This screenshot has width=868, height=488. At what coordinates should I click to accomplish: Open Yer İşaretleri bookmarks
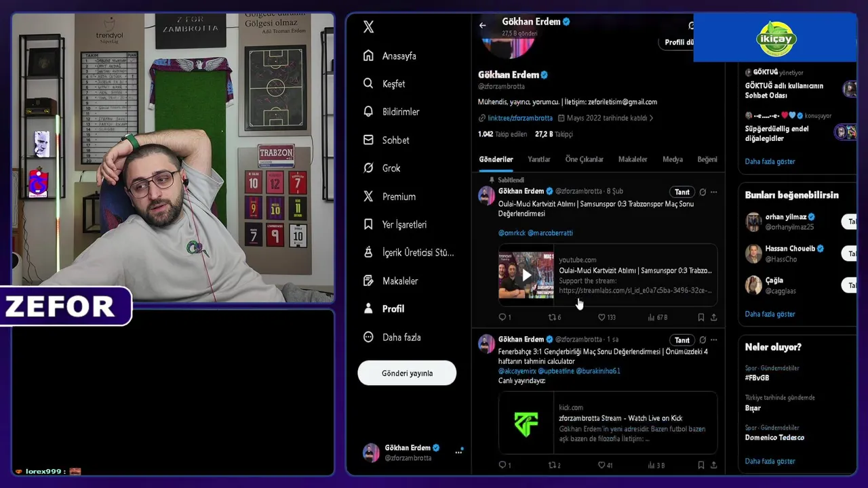(x=395, y=224)
